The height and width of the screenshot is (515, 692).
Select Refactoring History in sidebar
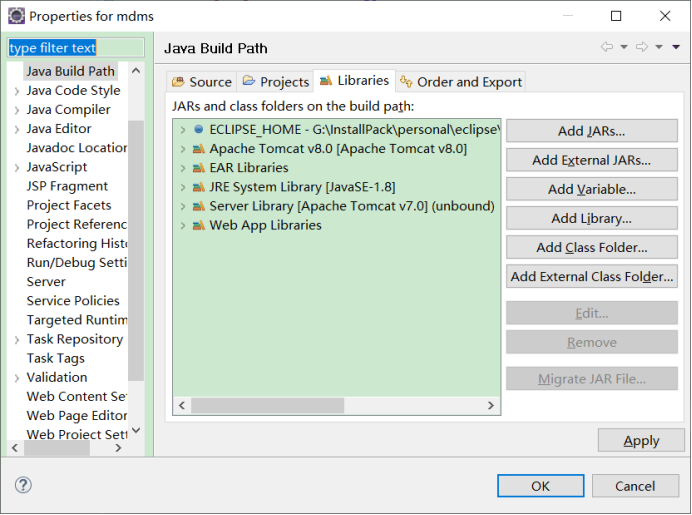(x=76, y=243)
